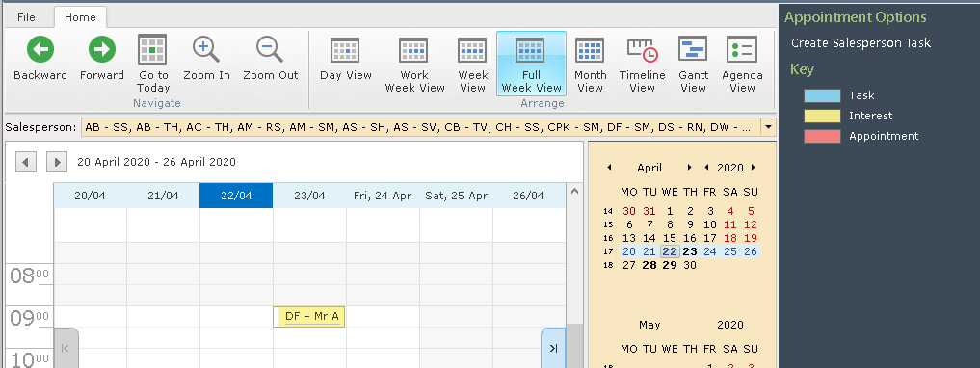Show the Agenda View
Image resolution: width=980 pixels, height=368 pixels.
click(x=743, y=64)
